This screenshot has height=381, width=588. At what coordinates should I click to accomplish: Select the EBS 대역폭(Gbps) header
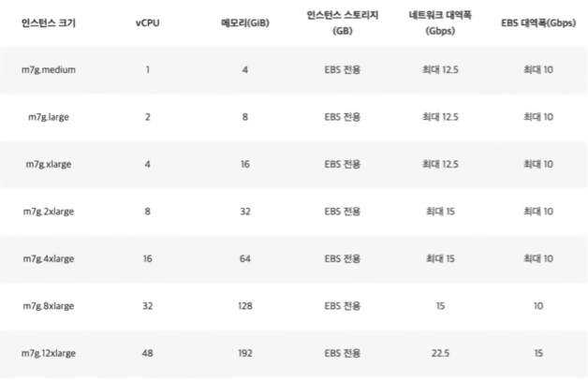pyautogui.click(x=538, y=22)
